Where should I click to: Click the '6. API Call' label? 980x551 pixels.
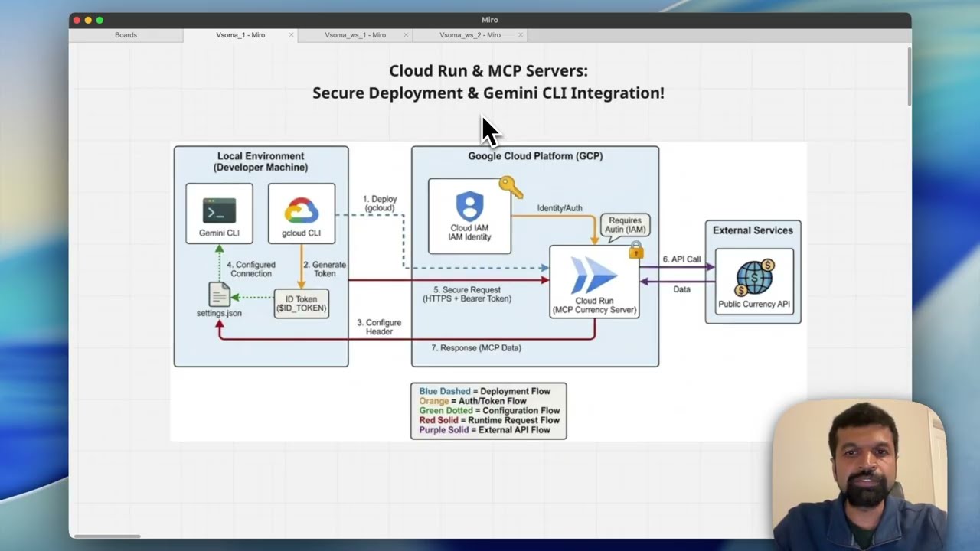681,259
